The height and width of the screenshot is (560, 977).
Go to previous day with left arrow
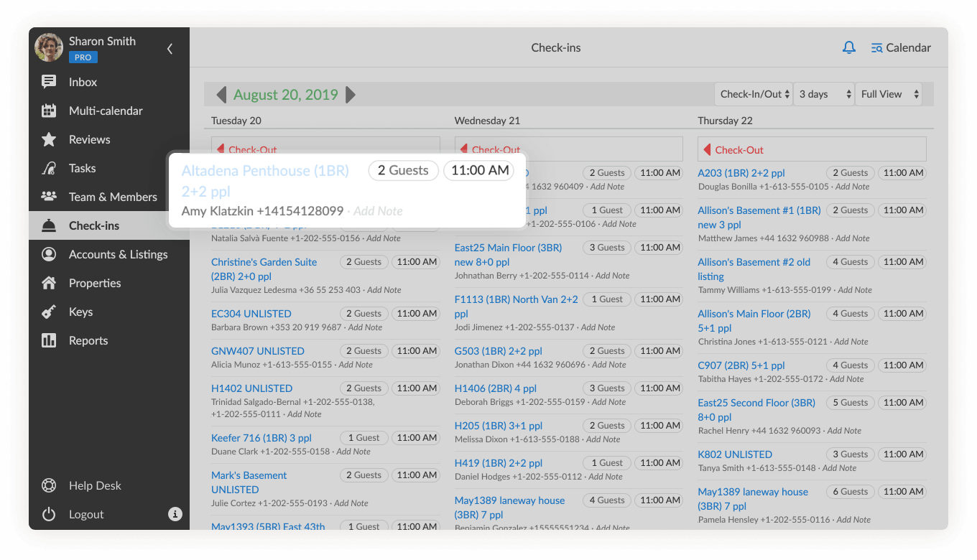[221, 95]
